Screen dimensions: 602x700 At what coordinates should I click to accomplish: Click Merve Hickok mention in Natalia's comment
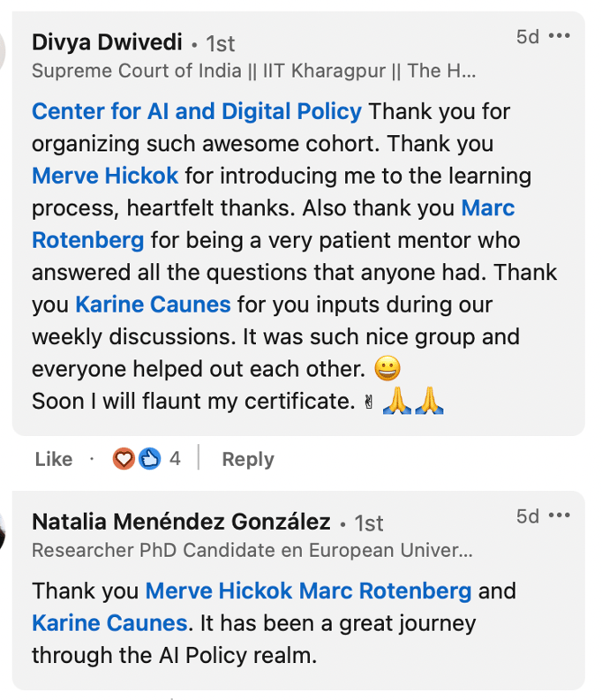tap(220, 590)
